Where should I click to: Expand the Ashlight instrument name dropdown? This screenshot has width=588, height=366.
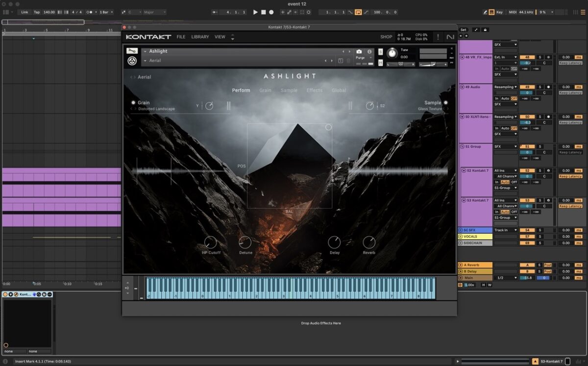tap(145, 51)
